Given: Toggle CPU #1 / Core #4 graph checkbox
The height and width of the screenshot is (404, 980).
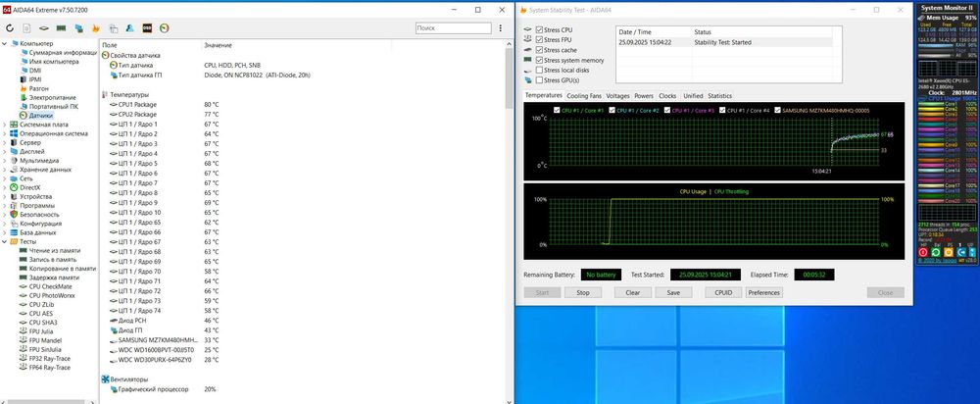Looking at the screenshot, I should (x=722, y=110).
